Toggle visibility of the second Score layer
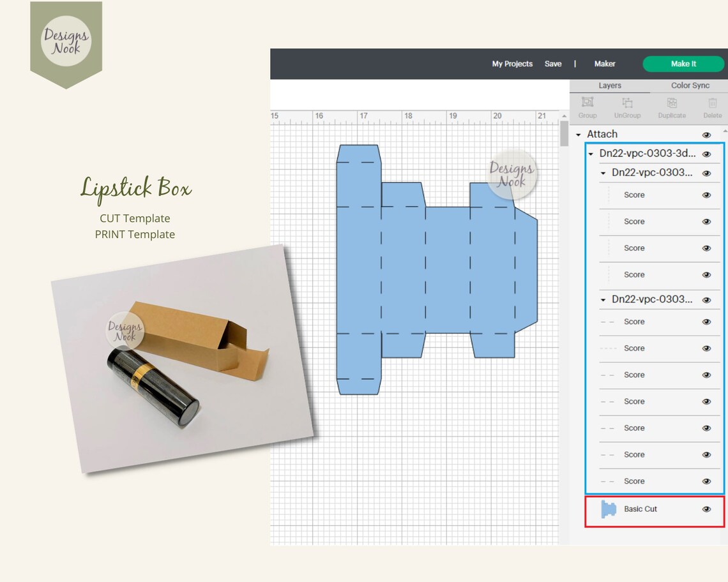The width and height of the screenshot is (728, 582). point(706,221)
